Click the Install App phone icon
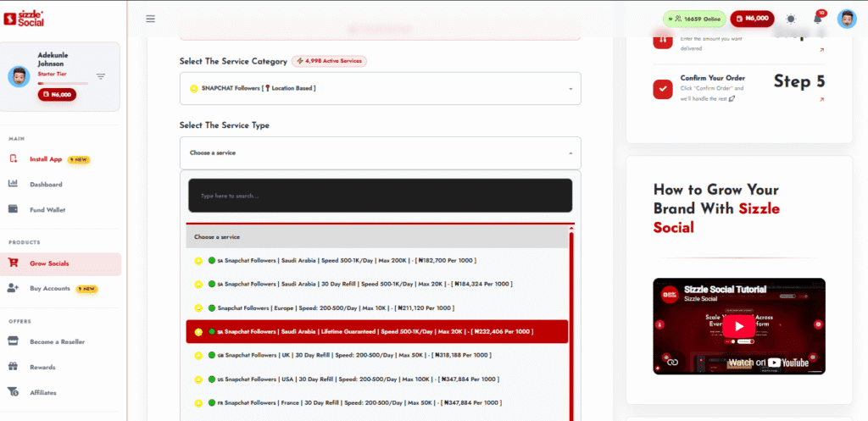868x421 pixels. click(x=14, y=158)
